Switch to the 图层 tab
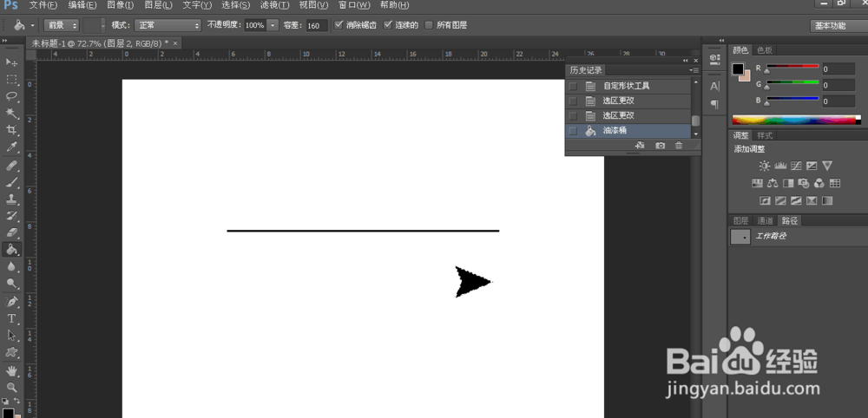 tap(740, 220)
